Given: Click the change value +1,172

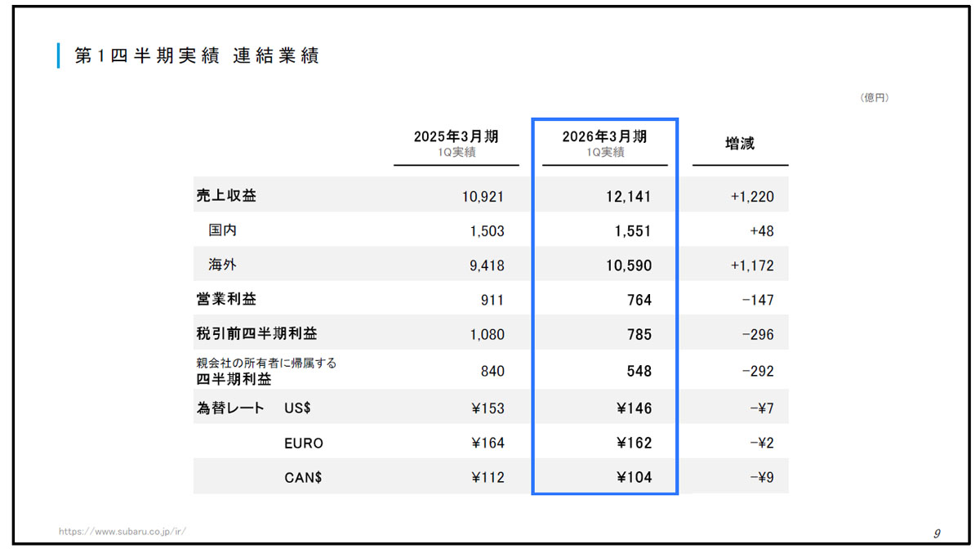Looking at the screenshot, I should pyautogui.click(x=752, y=265).
